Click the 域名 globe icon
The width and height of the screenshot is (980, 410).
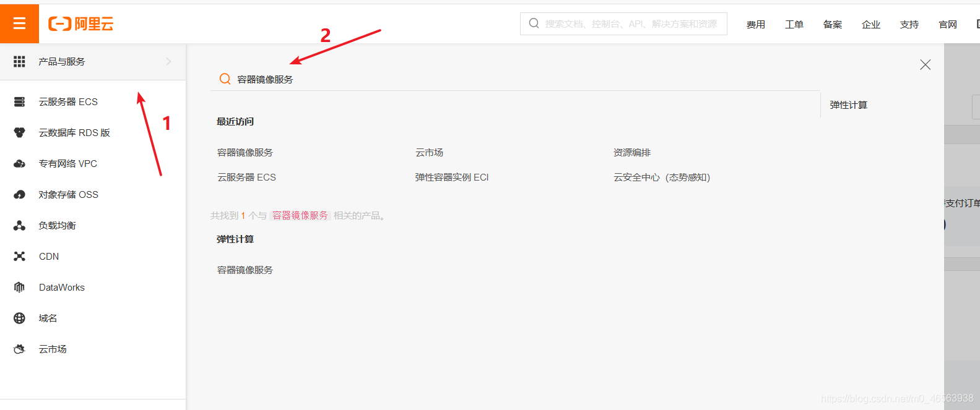click(x=19, y=318)
